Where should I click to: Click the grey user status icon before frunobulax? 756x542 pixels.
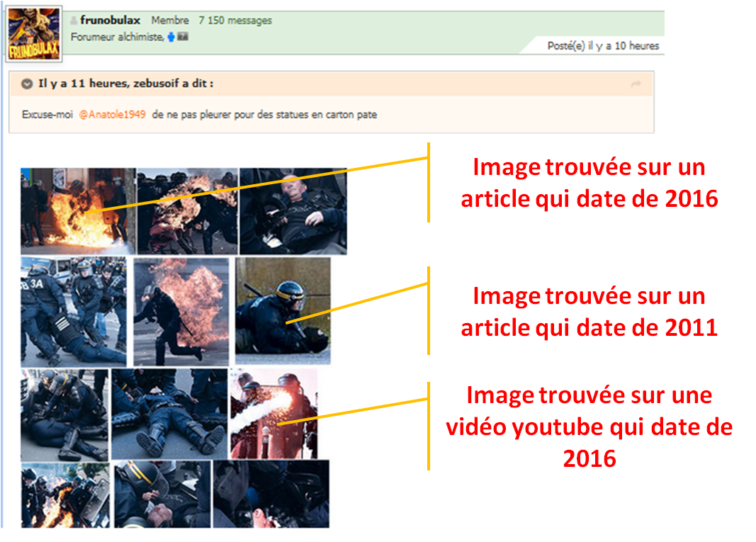coord(74,21)
